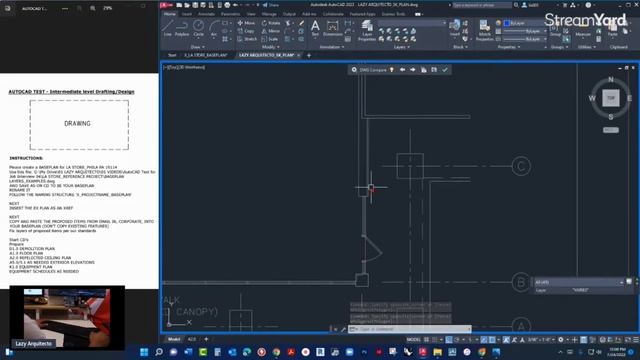Viewport: 640px width, 360px height.
Task: Click Undo in quick access toolbar
Action: point(236,5)
